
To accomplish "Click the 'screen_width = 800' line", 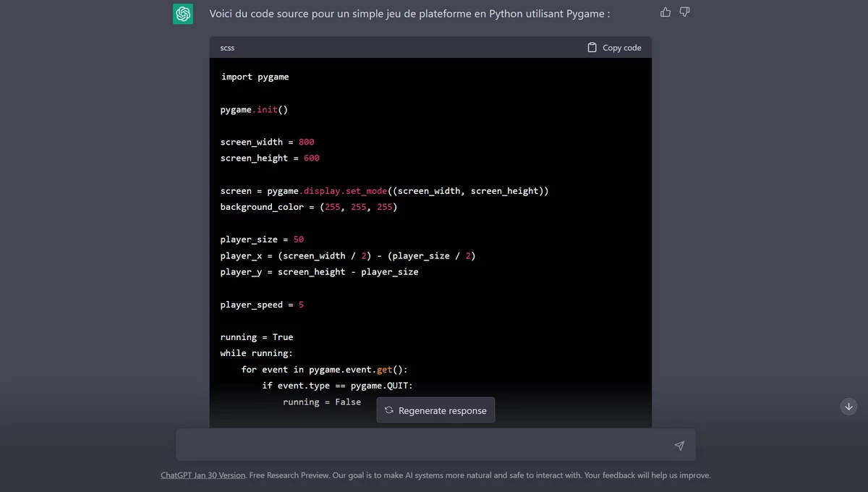I will point(268,142).
